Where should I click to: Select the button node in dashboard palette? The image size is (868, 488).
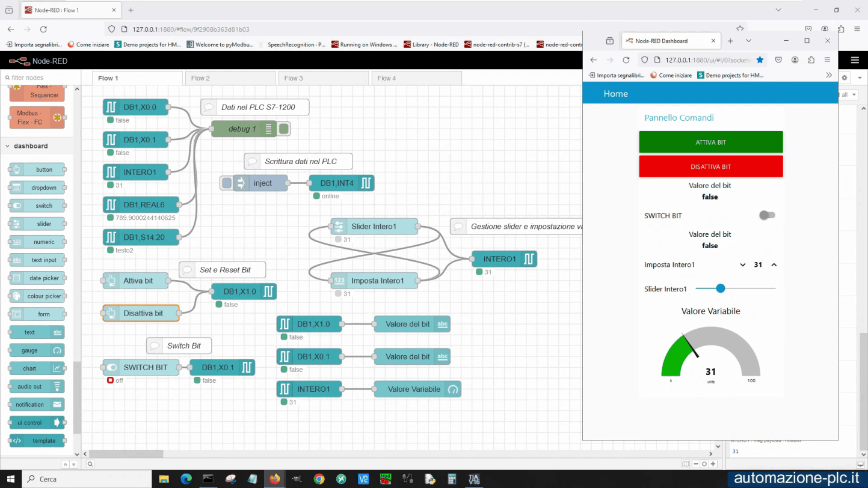pos(37,169)
